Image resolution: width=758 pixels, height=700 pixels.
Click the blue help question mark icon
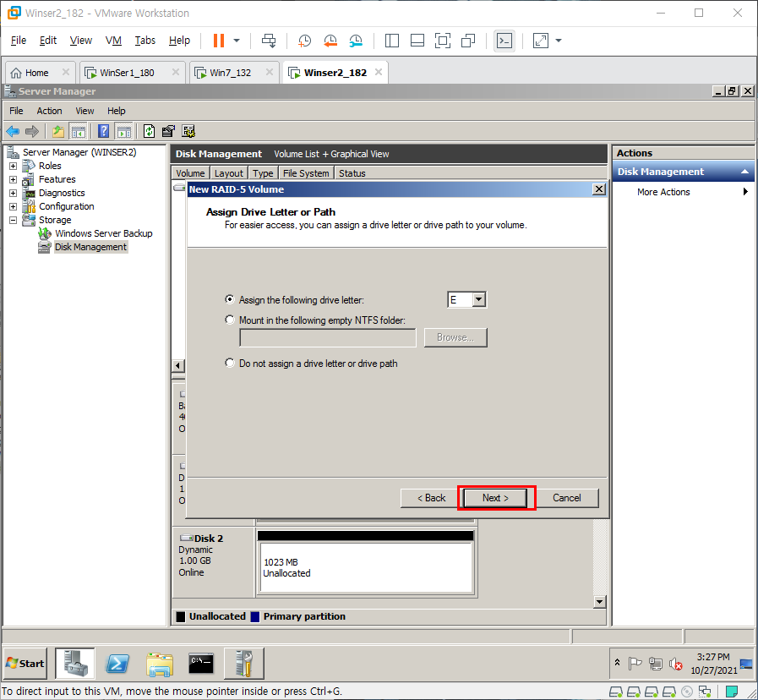tap(103, 131)
